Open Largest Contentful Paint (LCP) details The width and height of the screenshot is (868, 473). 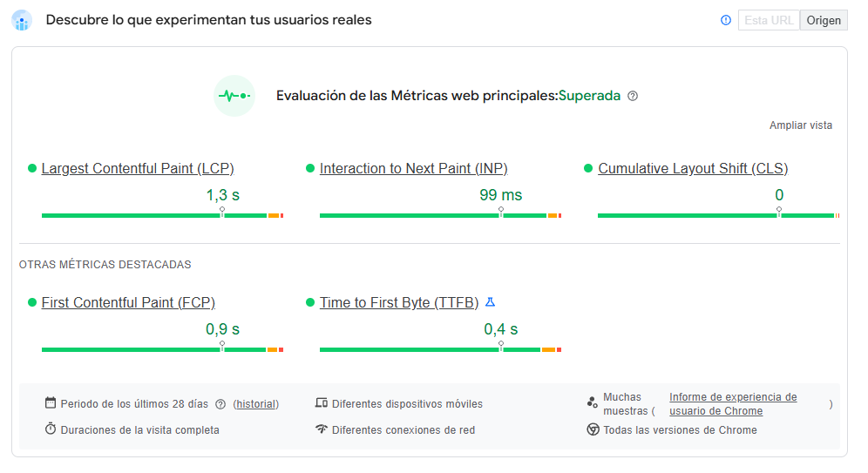[138, 169]
